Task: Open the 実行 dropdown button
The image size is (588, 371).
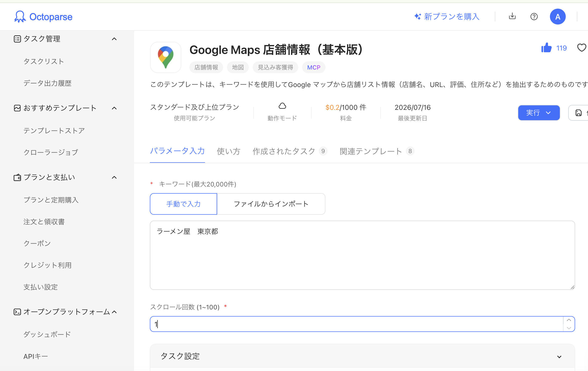Action: point(539,113)
